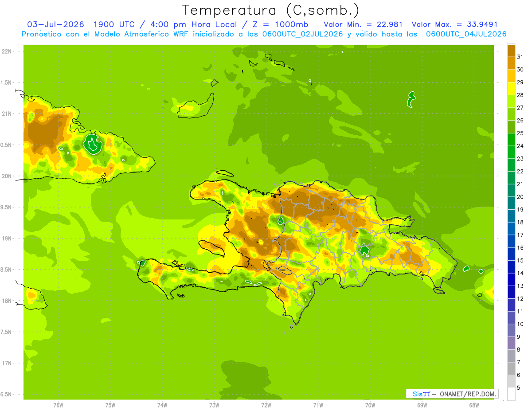This screenshot has width=532, height=411.
Task: Click the color scale value "25"
Action: [x=520, y=133]
